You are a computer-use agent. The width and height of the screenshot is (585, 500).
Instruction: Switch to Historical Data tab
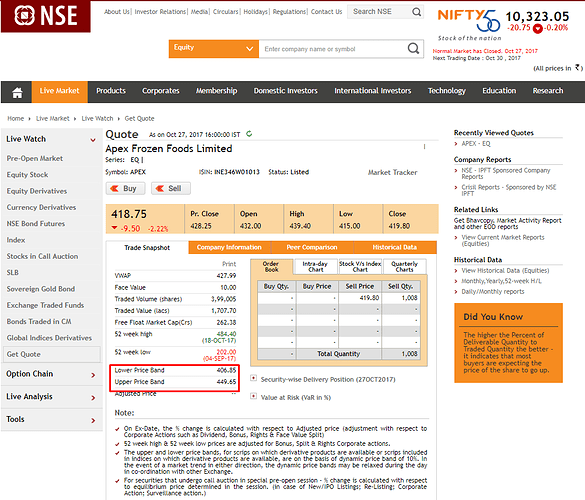pos(394,247)
